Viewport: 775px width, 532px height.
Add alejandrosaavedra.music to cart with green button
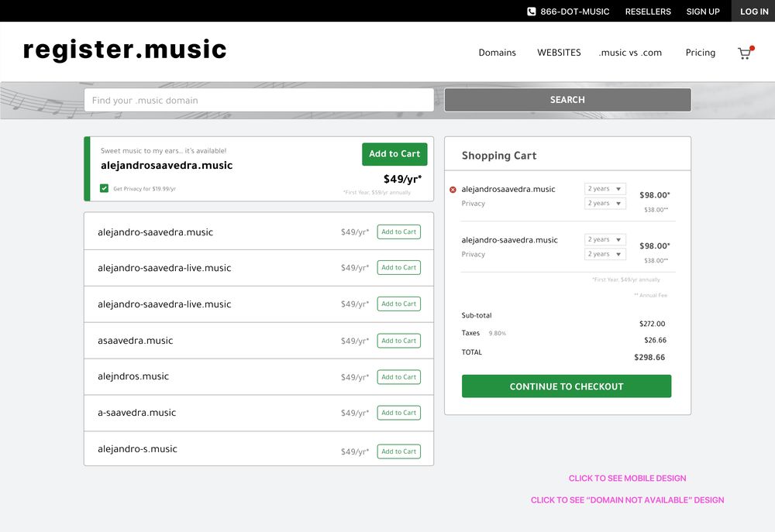(394, 154)
